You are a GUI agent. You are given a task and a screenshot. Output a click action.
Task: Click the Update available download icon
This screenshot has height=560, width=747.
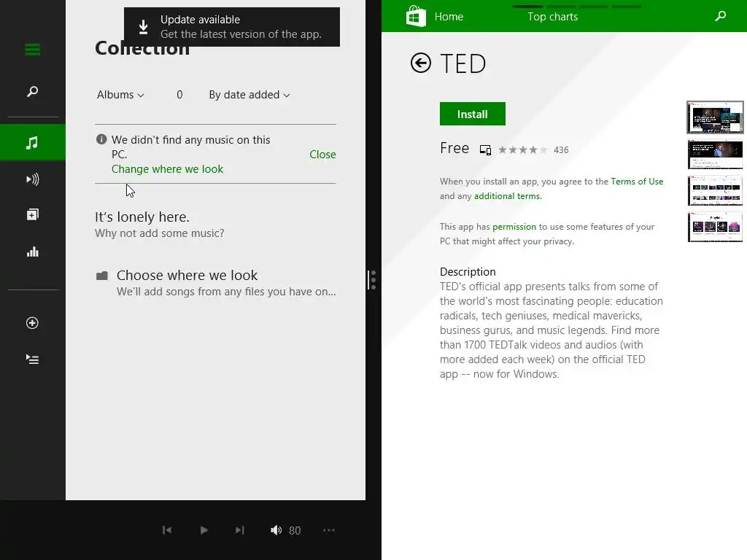pyautogui.click(x=144, y=27)
